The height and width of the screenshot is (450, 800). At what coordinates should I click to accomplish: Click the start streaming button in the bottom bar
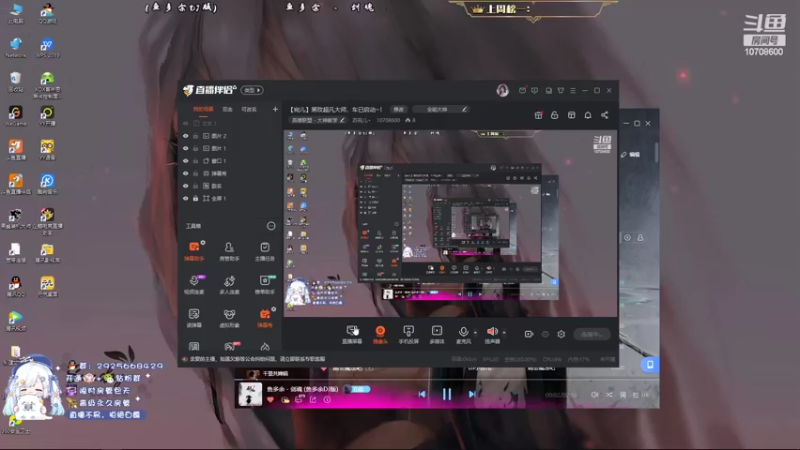(x=592, y=334)
